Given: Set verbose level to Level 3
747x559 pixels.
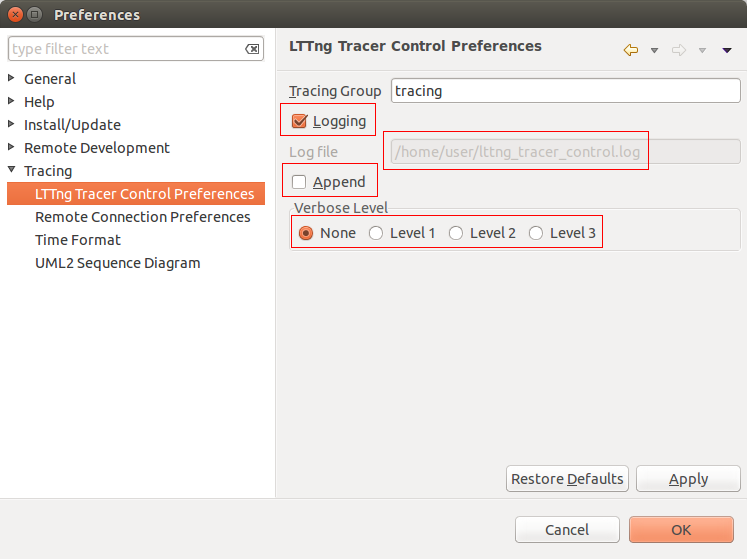Looking at the screenshot, I should [536, 233].
